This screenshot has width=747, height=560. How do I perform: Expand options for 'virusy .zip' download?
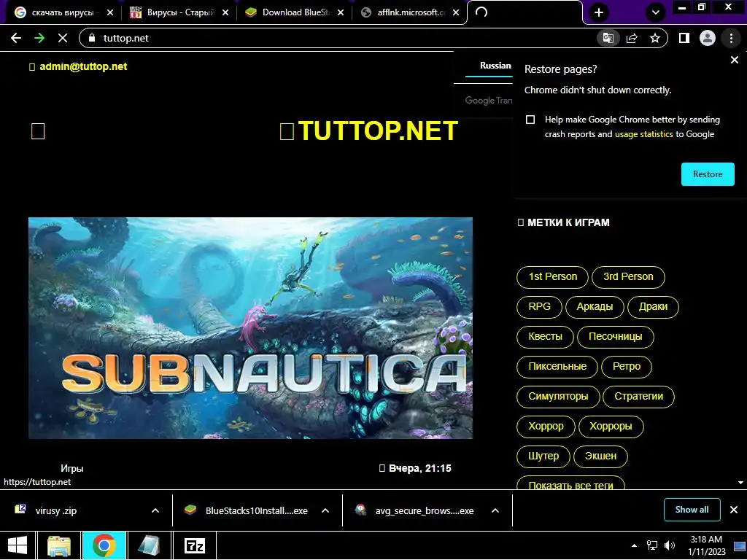[155, 511]
